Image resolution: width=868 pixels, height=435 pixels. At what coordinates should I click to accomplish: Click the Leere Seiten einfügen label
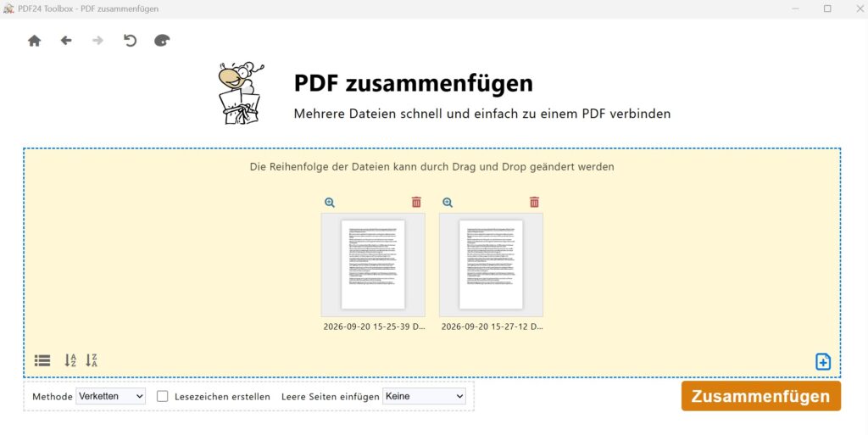[331, 397]
